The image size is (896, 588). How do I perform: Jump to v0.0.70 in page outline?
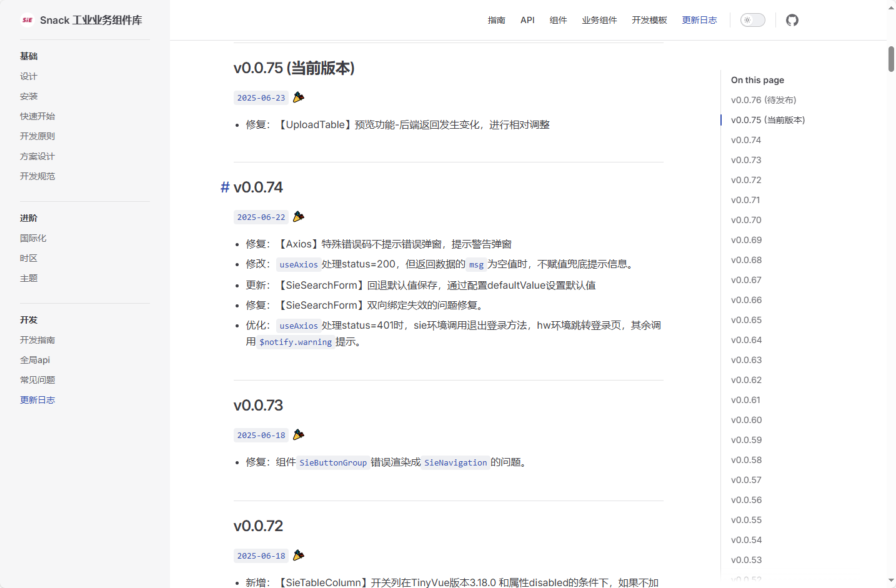click(x=746, y=220)
